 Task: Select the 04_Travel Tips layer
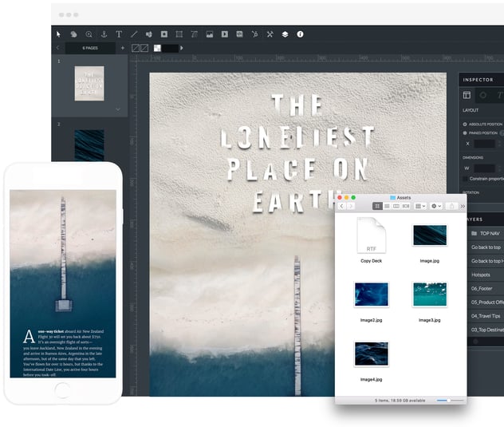point(485,315)
